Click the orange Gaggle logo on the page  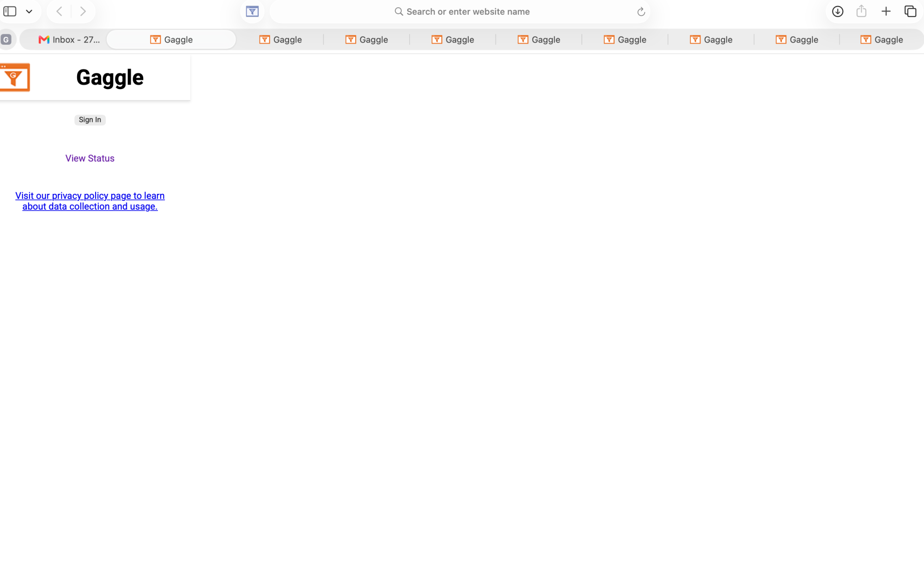tap(14, 78)
